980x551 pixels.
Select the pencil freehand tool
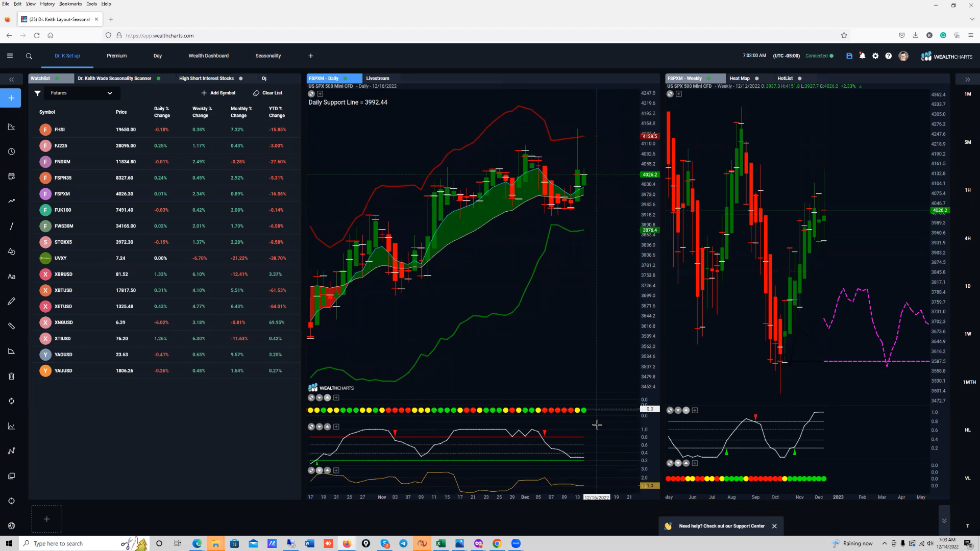[x=11, y=301]
